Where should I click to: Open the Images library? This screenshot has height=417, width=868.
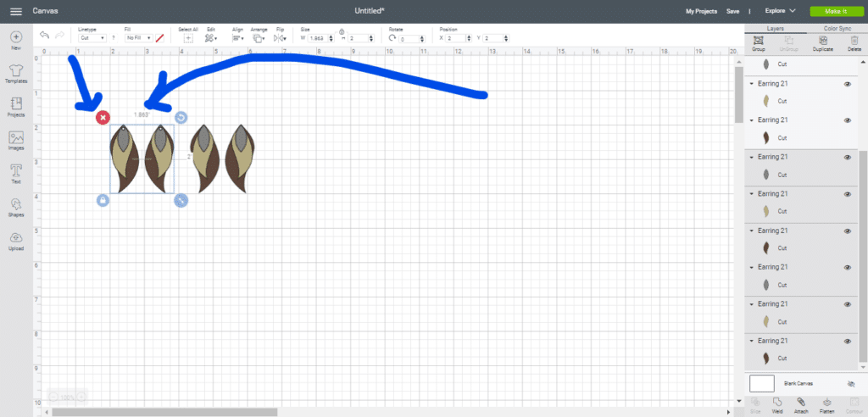click(16, 139)
